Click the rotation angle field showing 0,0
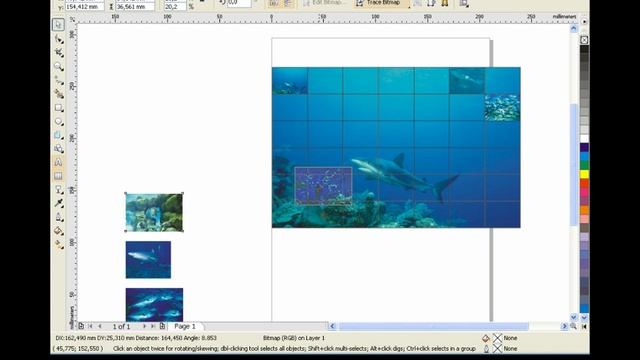Screen dimensions: 640x360 tap(239, 3)
